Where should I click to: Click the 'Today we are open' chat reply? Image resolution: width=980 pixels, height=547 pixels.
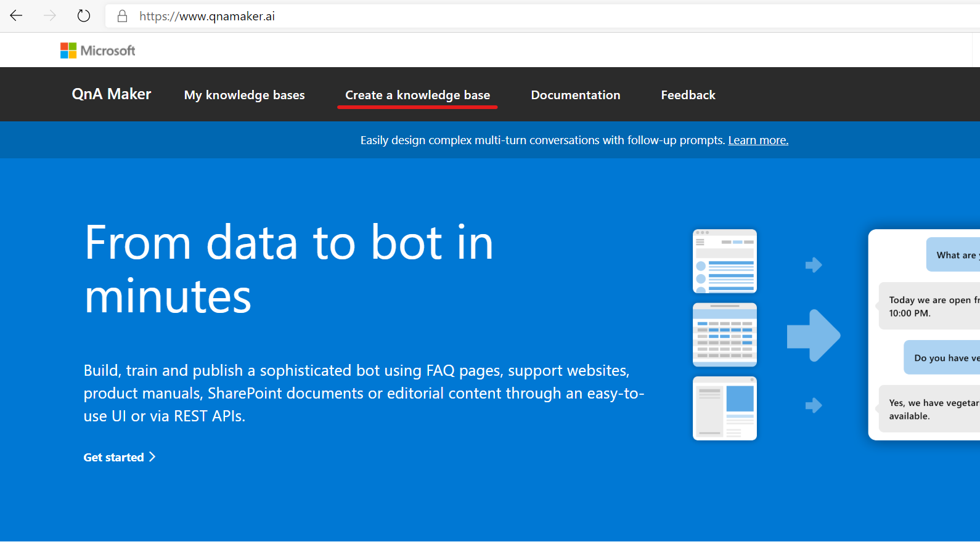pos(929,306)
